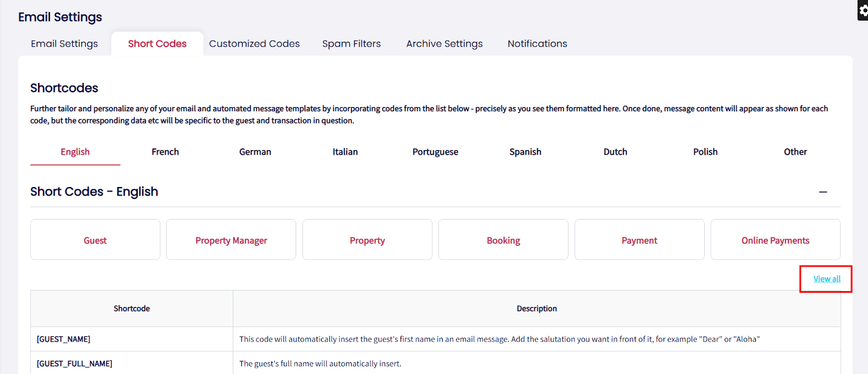The width and height of the screenshot is (868, 374).
Task: Show Property Manager shortcodes
Action: [x=231, y=240]
